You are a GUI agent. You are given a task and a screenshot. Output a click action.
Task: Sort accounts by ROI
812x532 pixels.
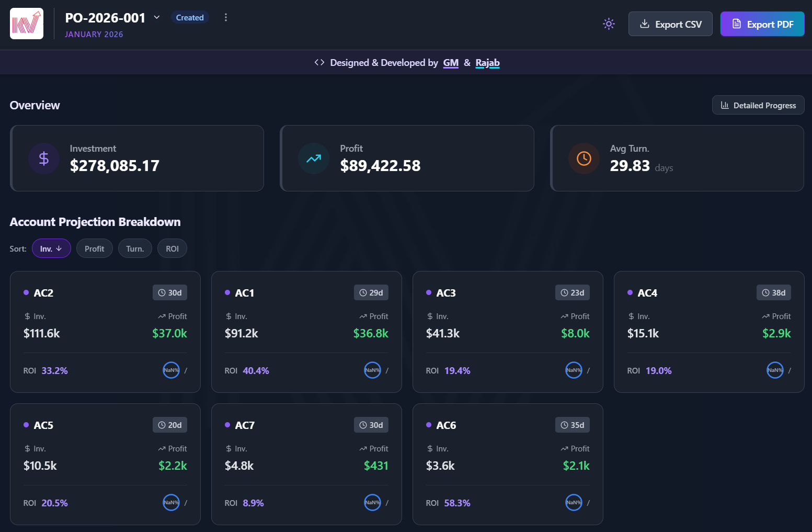click(173, 248)
